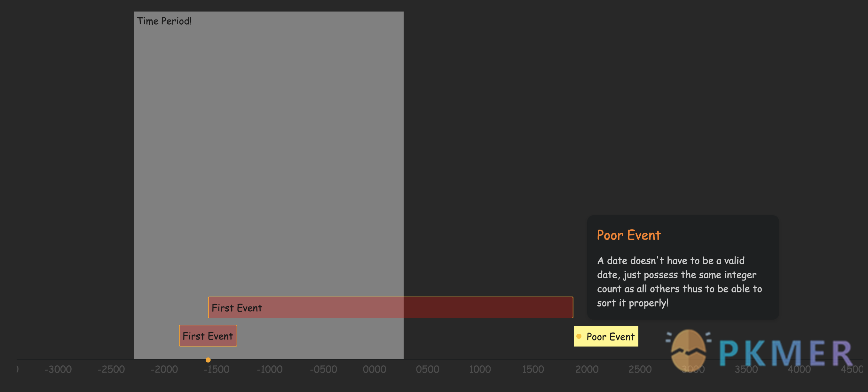Click the -1000 axis label
This screenshot has width=868, height=392.
(270, 369)
